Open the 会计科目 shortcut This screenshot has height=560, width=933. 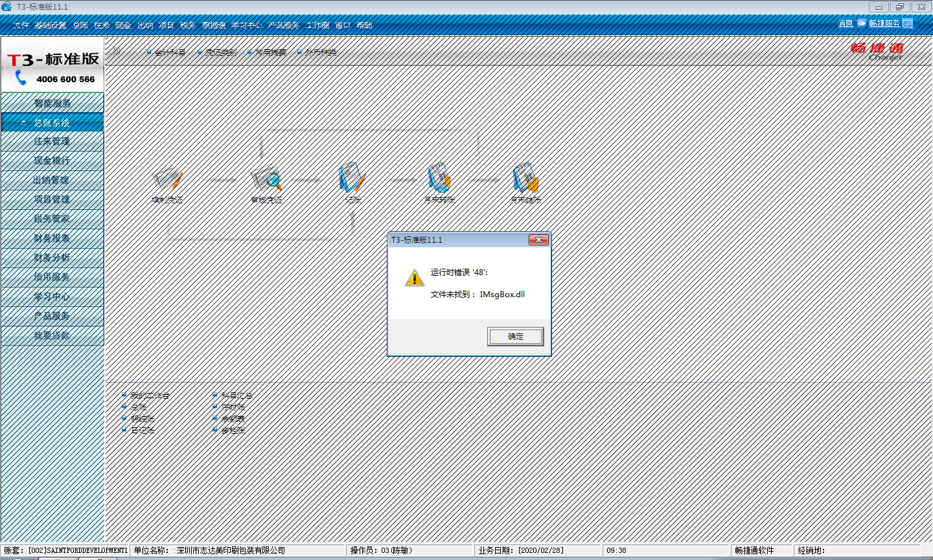click(x=170, y=52)
